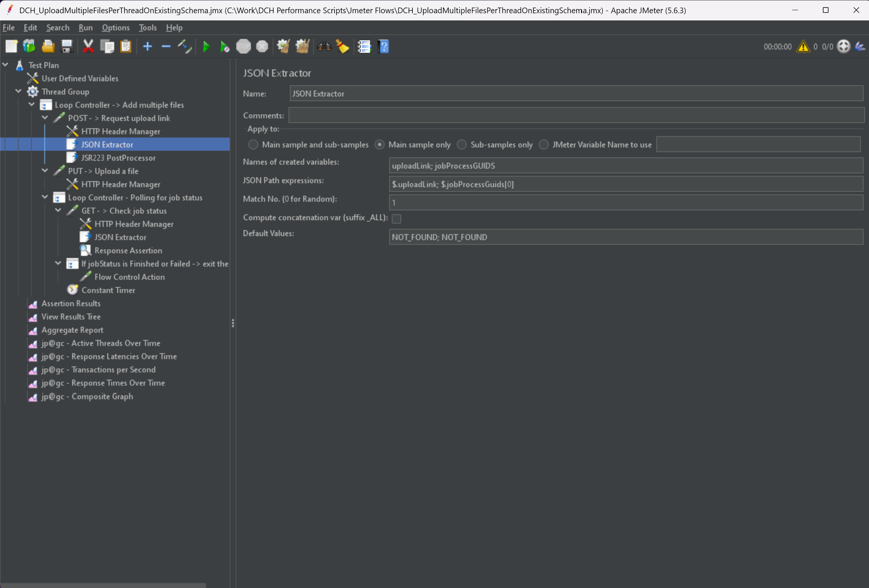Click the Collapse All minus icon

tap(166, 47)
